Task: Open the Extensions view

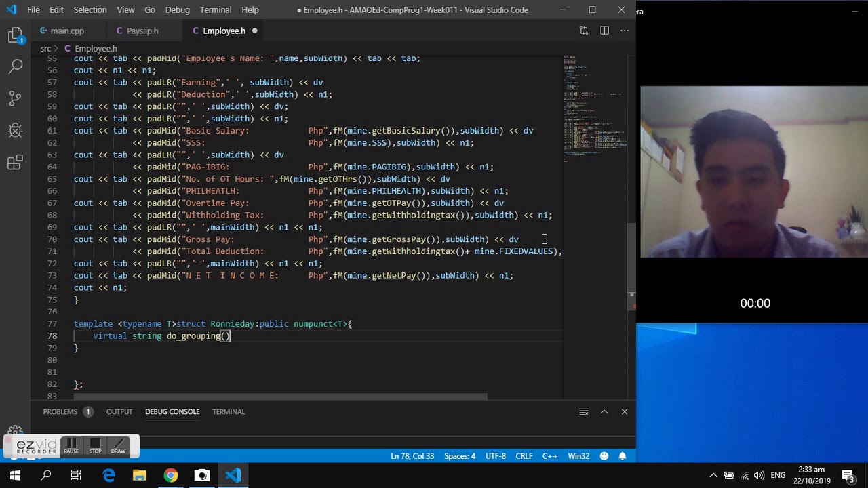Action: (x=15, y=163)
